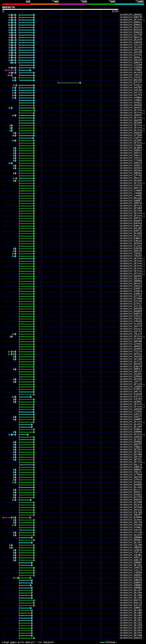Open hit UniRef100_A9SYQ2
Viewport: 146px width, 644px height.
(131, 50)
